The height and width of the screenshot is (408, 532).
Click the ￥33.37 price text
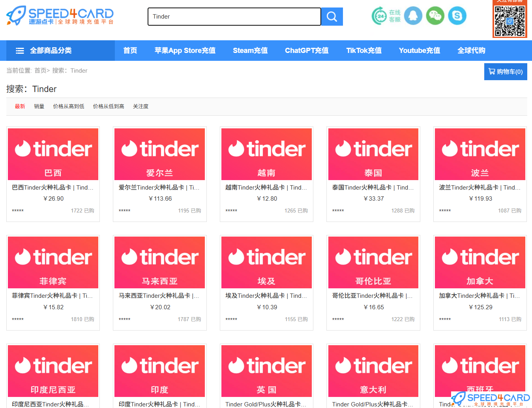point(373,199)
